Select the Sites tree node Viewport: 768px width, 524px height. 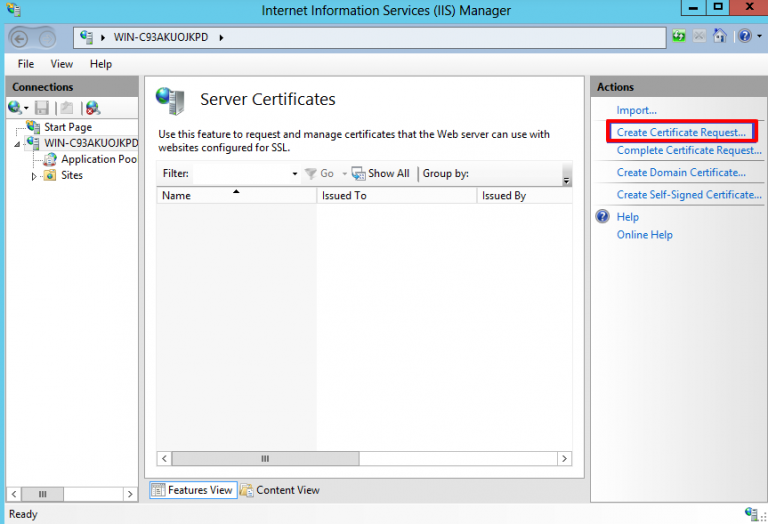(72, 175)
